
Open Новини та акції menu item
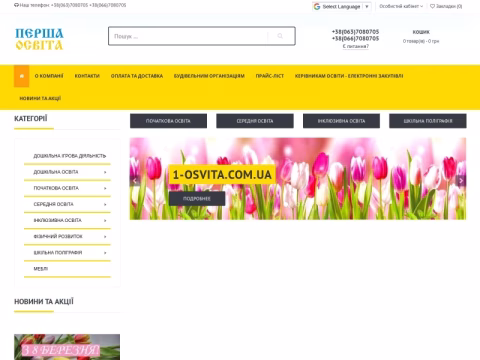click(40, 98)
